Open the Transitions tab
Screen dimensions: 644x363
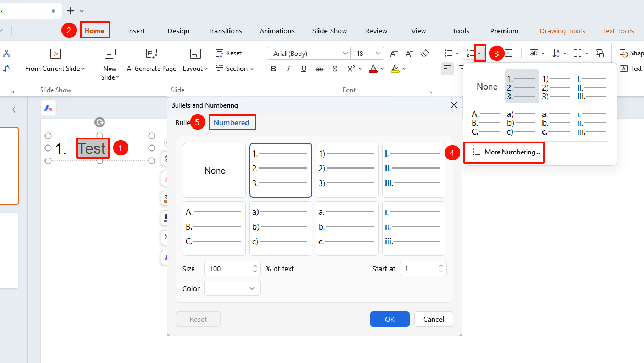click(225, 31)
